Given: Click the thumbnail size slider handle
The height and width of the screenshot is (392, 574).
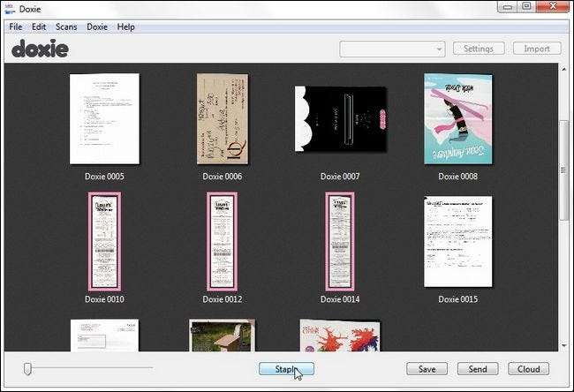Looking at the screenshot, I should tap(27, 368).
